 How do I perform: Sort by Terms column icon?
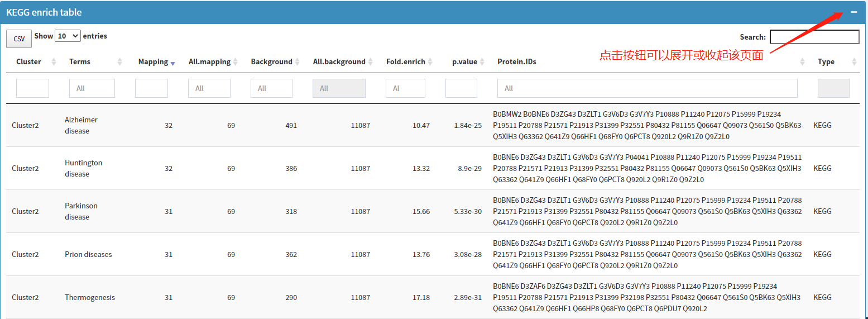click(119, 62)
